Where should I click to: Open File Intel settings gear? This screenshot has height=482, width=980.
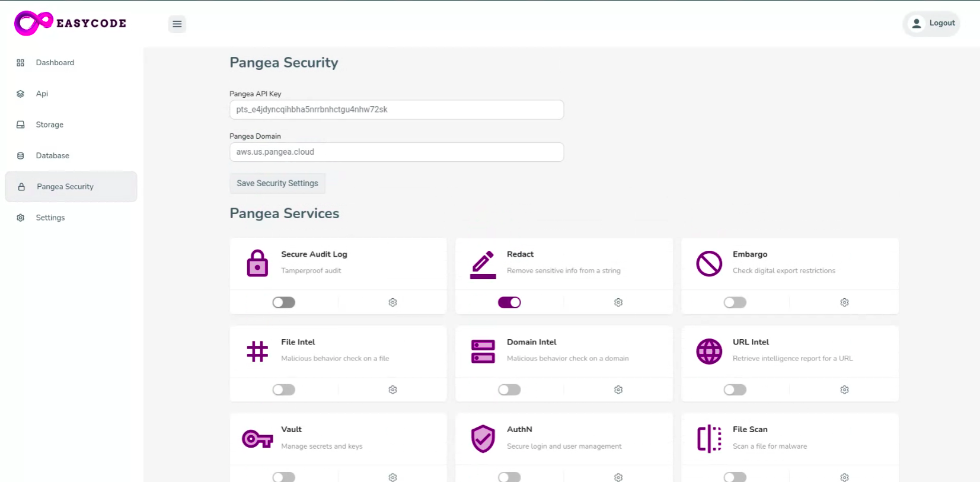coord(392,390)
